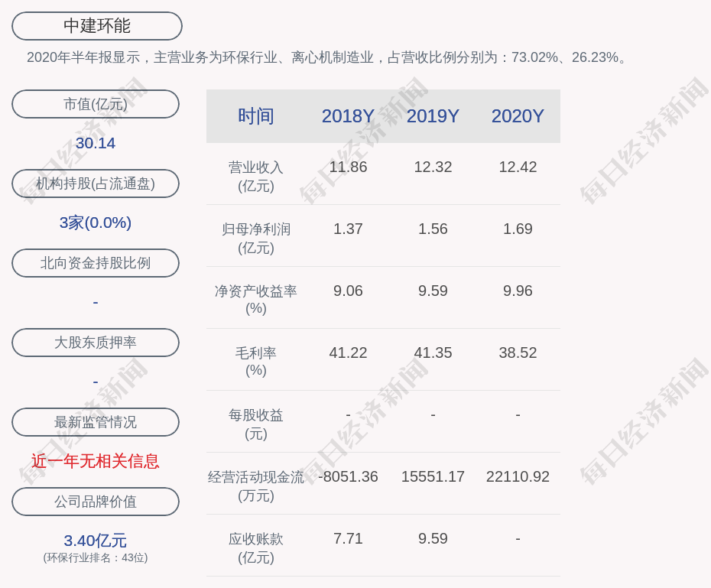Select 2019 return on equity 9.59

(x=433, y=291)
